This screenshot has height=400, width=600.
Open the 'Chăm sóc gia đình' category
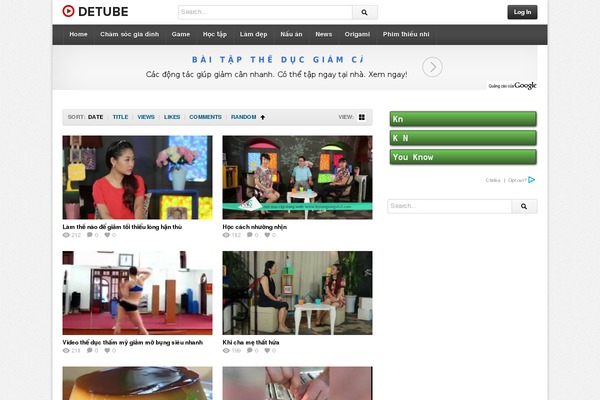tap(129, 34)
